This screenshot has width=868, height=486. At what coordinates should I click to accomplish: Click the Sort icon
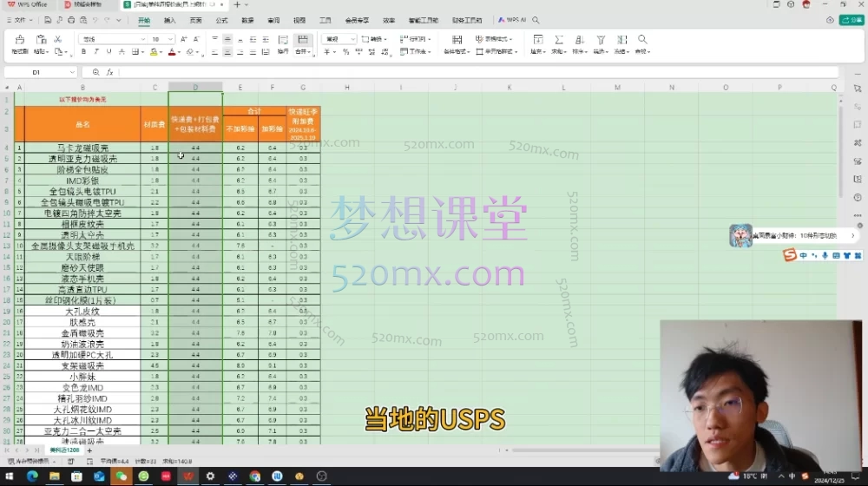pos(579,40)
